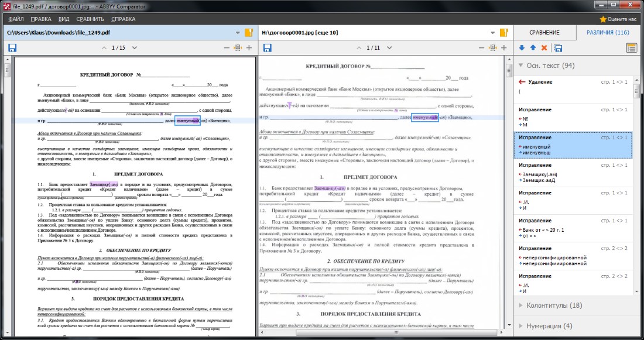The width and height of the screenshot is (644, 340).
Task: Go to the previous page in the left document
Action: pyautogui.click(x=104, y=48)
